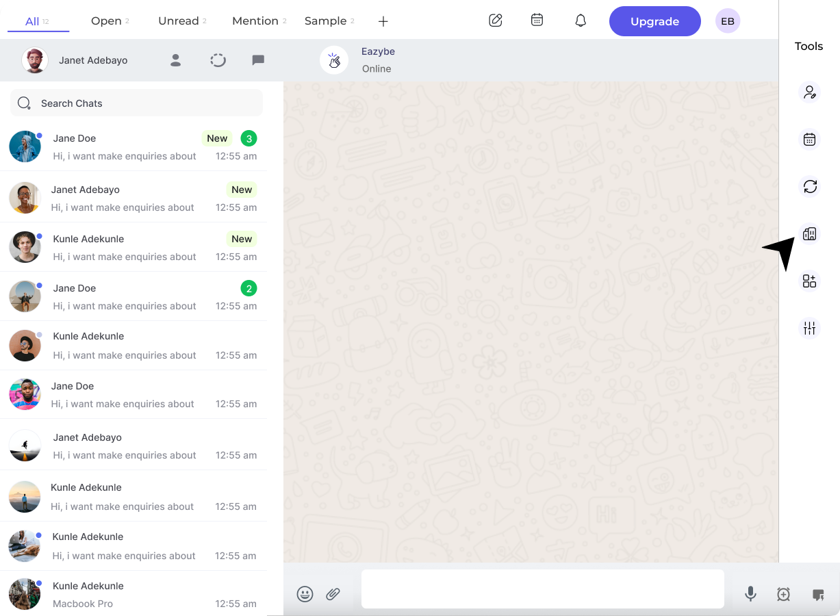Click the green 2 unread badge
840x616 pixels.
click(249, 289)
